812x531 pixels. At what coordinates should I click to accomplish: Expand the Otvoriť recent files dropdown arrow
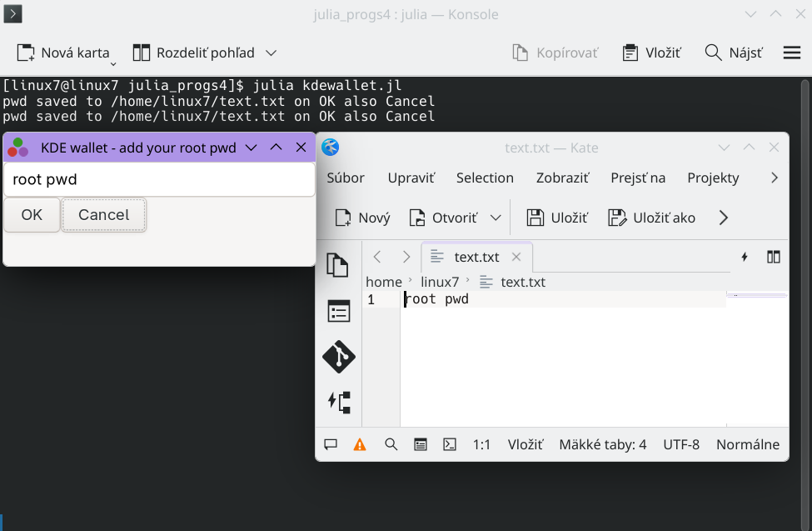496,218
